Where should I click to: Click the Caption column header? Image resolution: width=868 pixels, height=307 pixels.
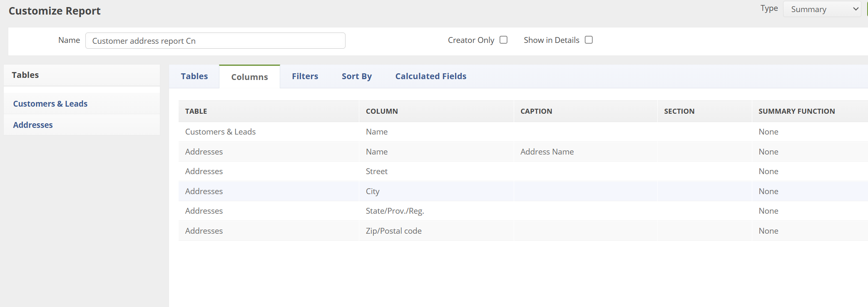536,111
